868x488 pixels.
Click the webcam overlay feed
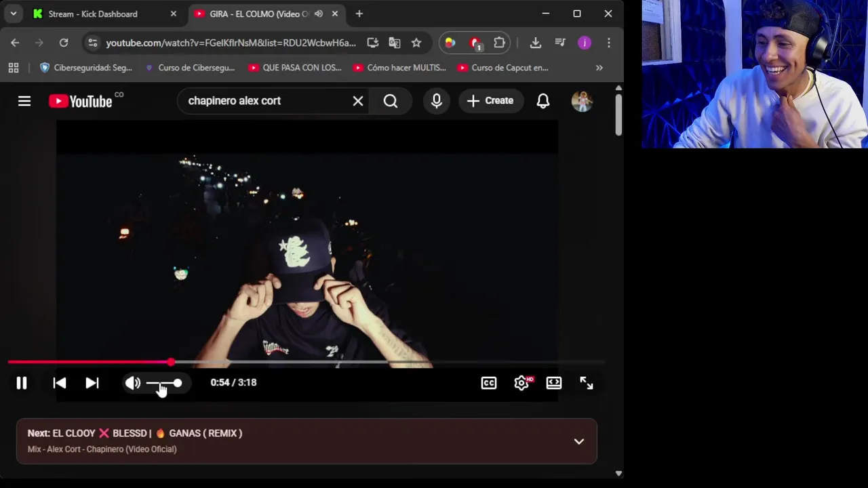(x=755, y=74)
